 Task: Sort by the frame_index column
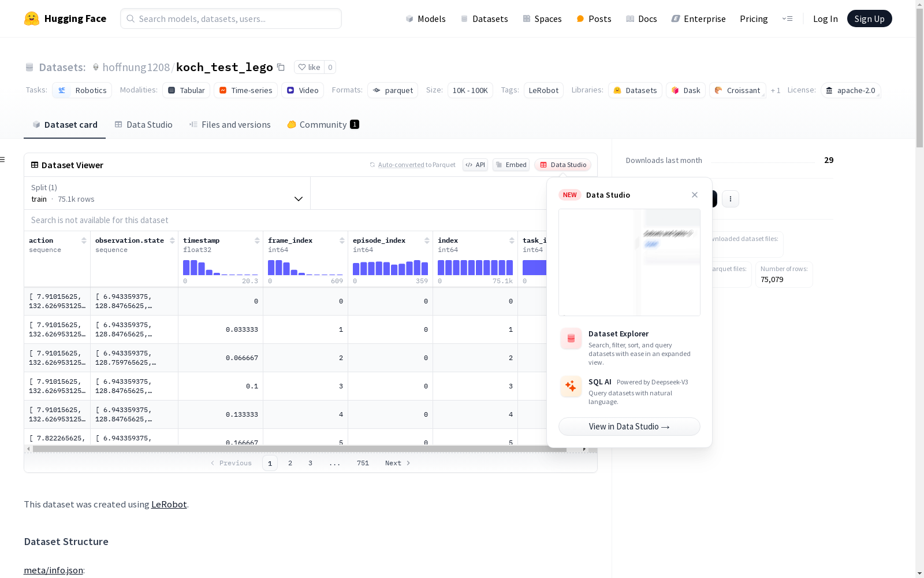click(342, 240)
